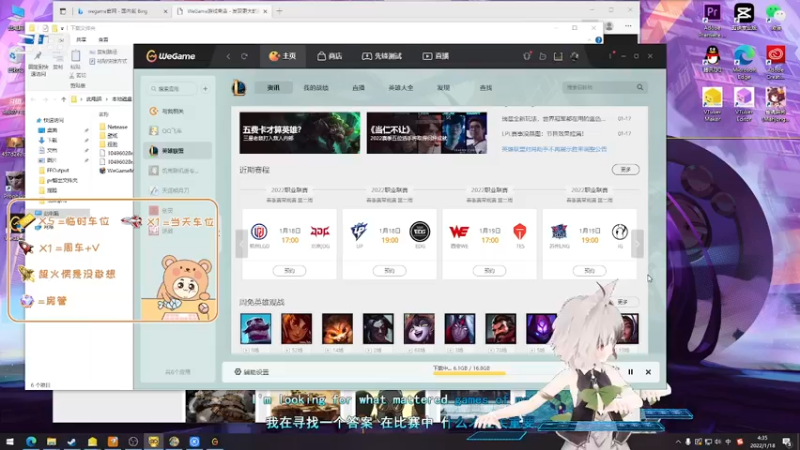
Task: Click the download progress bar
Action: (469, 373)
